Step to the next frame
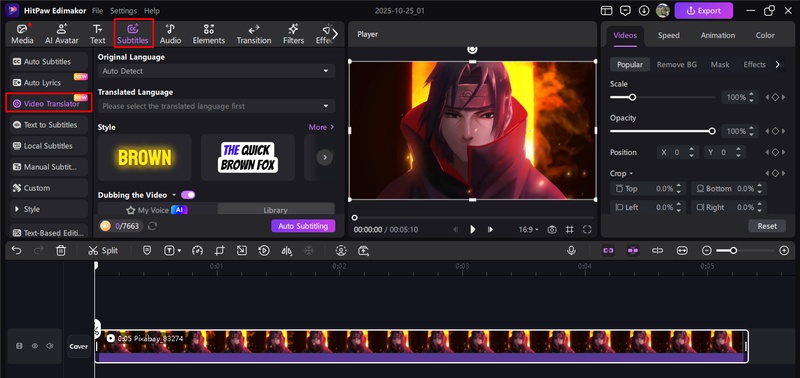Image resolution: width=800 pixels, height=378 pixels. tap(490, 230)
